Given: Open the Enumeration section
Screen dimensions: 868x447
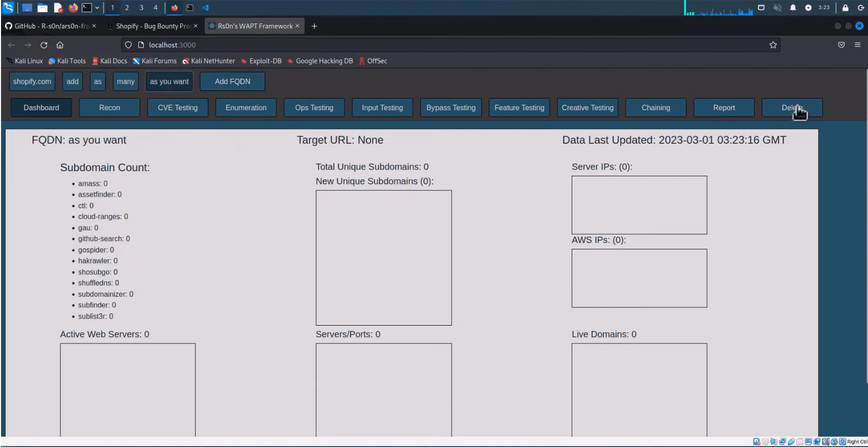Looking at the screenshot, I should [x=246, y=108].
